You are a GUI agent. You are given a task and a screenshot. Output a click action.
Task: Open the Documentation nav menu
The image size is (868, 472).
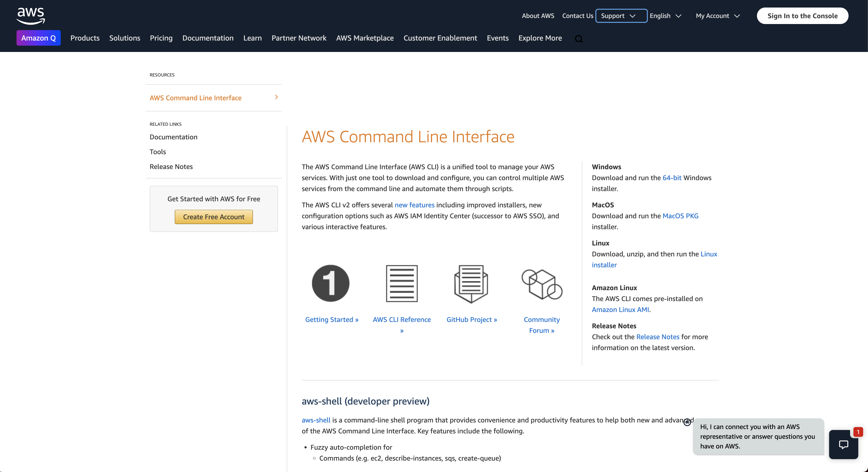(x=208, y=38)
